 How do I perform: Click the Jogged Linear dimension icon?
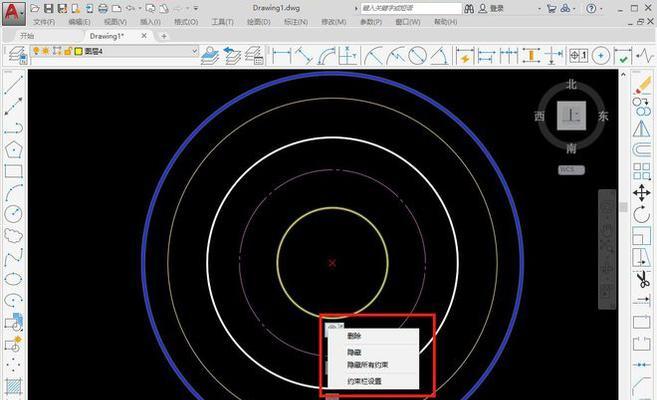click(645, 56)
